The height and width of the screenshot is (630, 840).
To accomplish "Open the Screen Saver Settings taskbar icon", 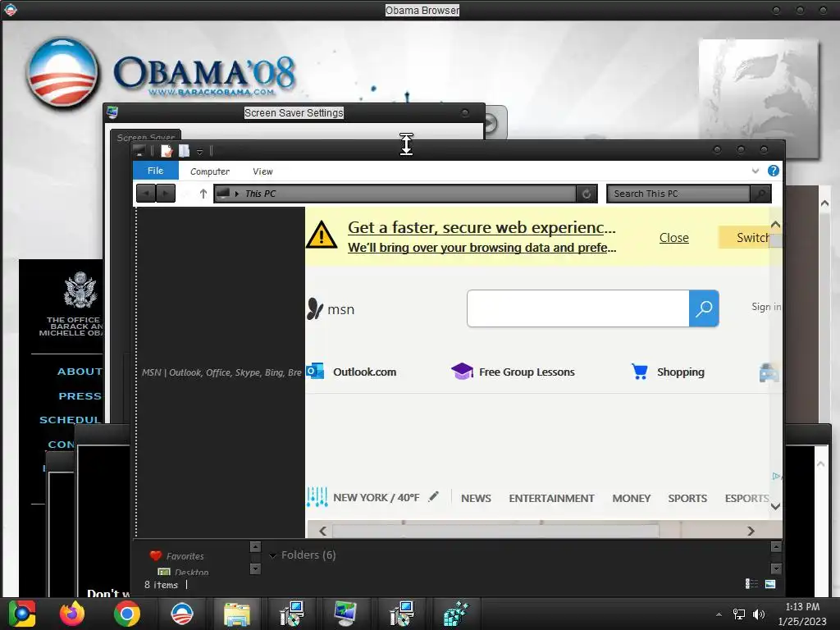I will (346, 614).
